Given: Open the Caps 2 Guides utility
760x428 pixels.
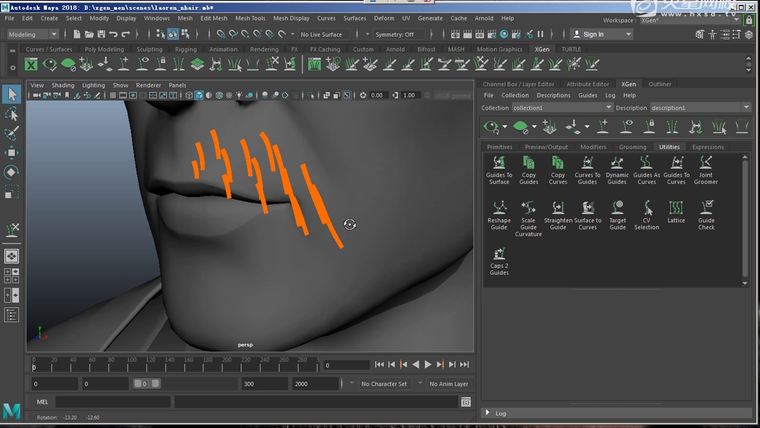Looking at the screenshot, I should (x=499, y=255).
